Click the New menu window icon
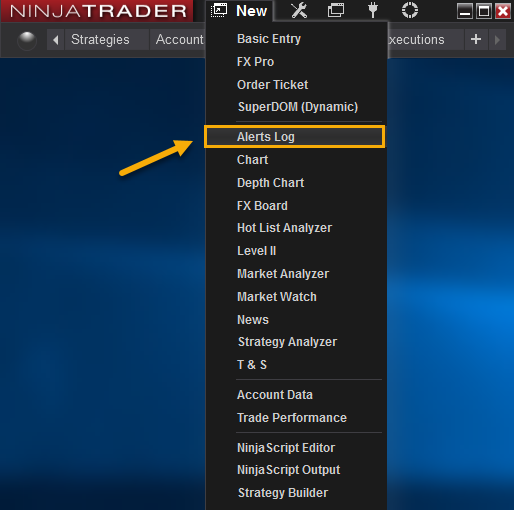Image resolution: width=514 pixels, height=510 pixels. click(x=219, y=10)
